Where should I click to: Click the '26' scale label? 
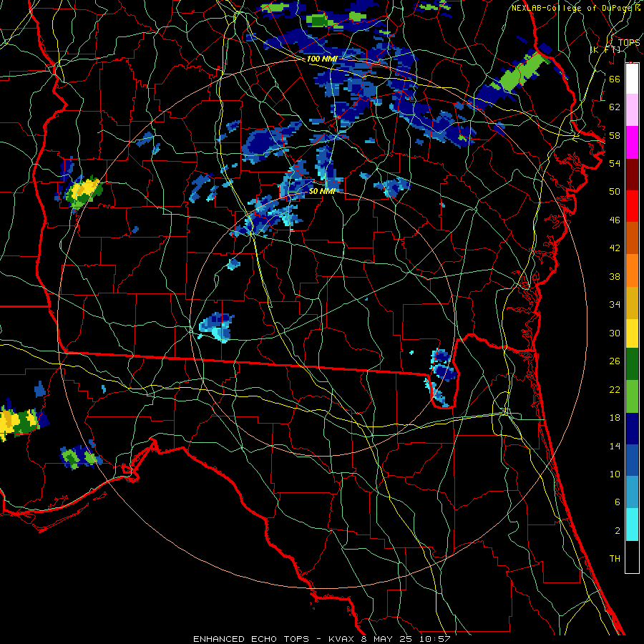(x=615, y=361)
